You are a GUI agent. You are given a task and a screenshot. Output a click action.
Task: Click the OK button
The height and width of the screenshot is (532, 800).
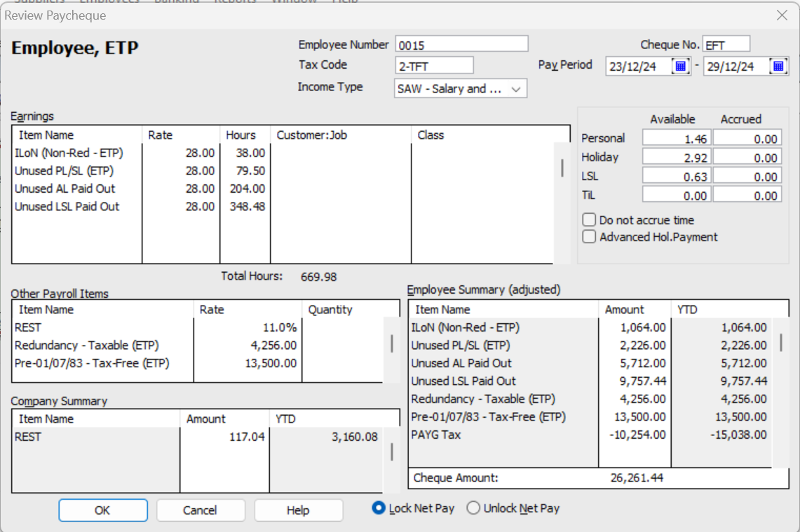click(103, 510)
